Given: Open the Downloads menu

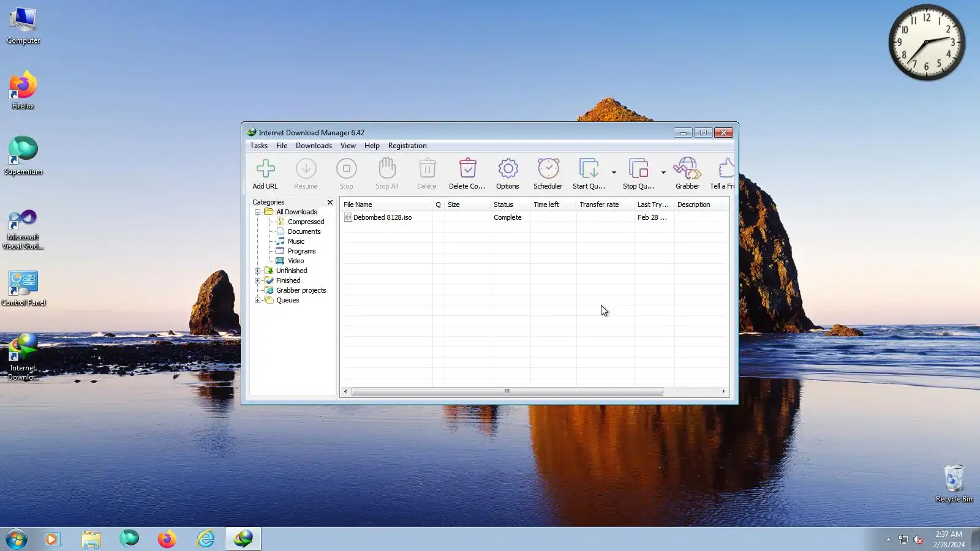Looking at the screenshot, I should pyautogui.click(x=314, y=146).
